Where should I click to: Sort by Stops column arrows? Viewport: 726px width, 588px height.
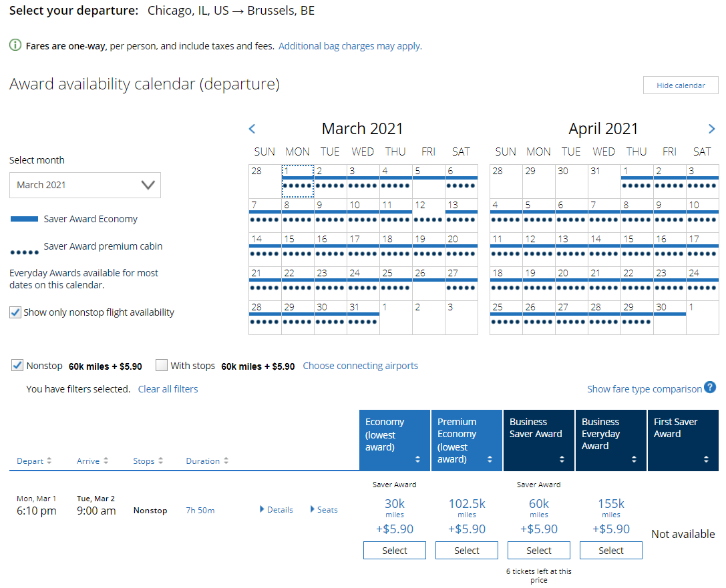click(160, 461)
